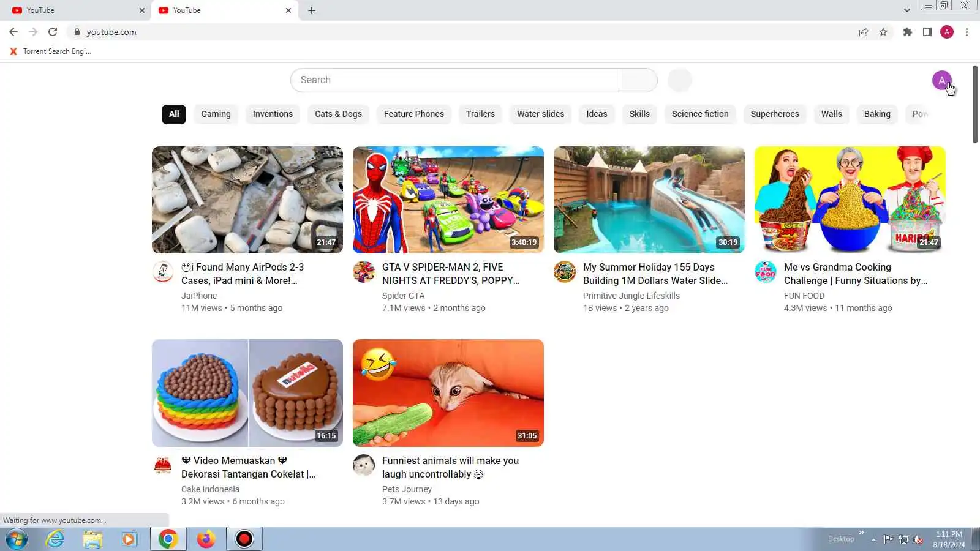This screenshot has height=551, width=980.
Task: Expand the Desktop toolbar chevron on taskbar
Action: (x=862, y=533)
